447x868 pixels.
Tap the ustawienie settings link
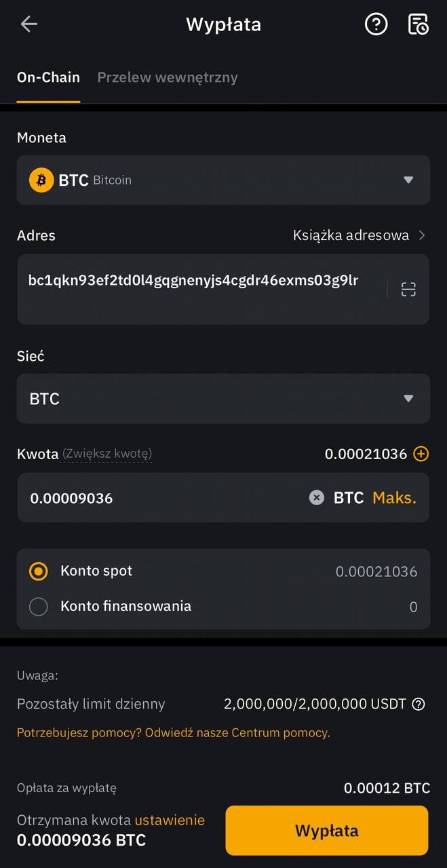point(170,820)
